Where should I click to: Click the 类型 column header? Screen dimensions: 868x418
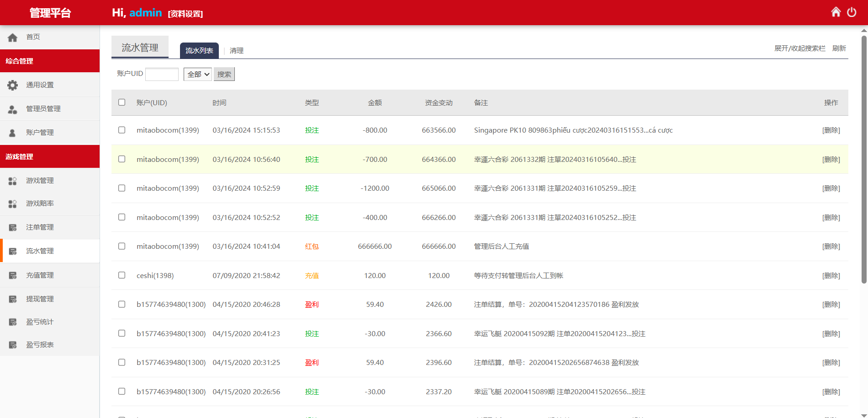[312, 103]
